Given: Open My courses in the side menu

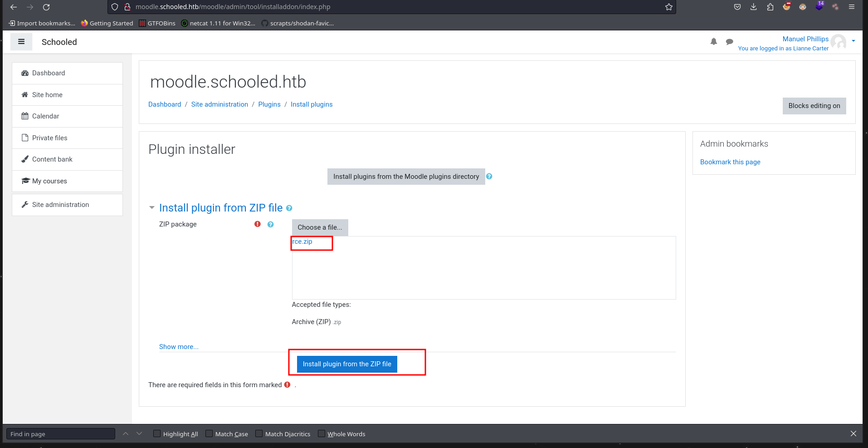Looking at the screenshot, I should (67, 181).
